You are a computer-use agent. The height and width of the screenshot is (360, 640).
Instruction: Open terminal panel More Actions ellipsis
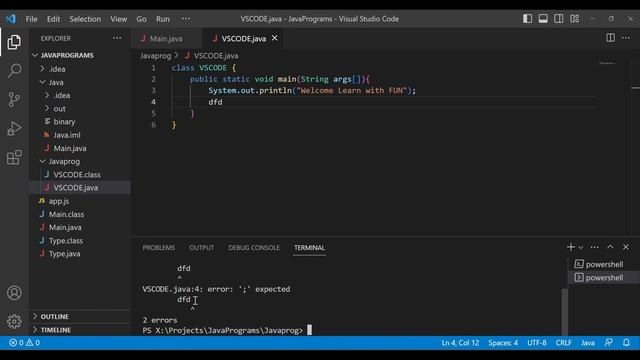(595, 247)
